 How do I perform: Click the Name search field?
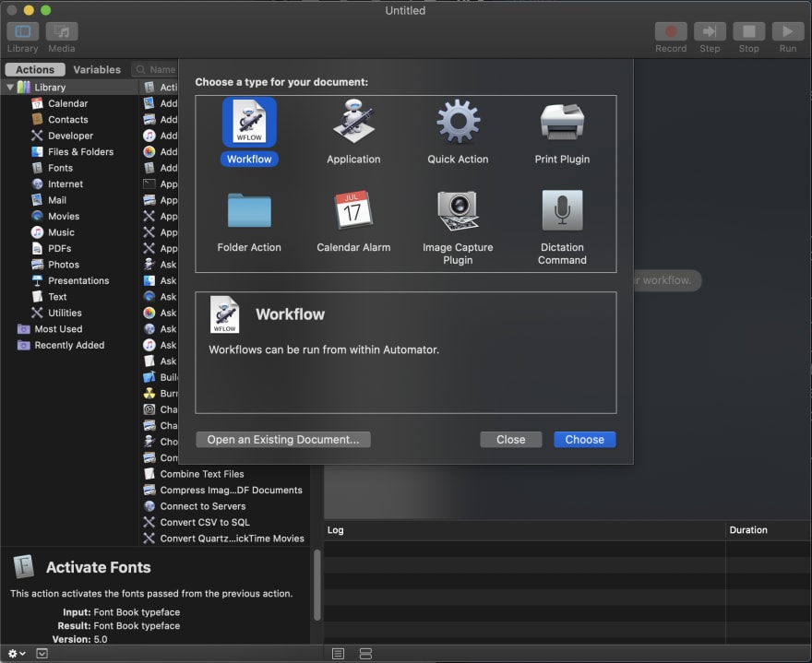pos(155,69)
